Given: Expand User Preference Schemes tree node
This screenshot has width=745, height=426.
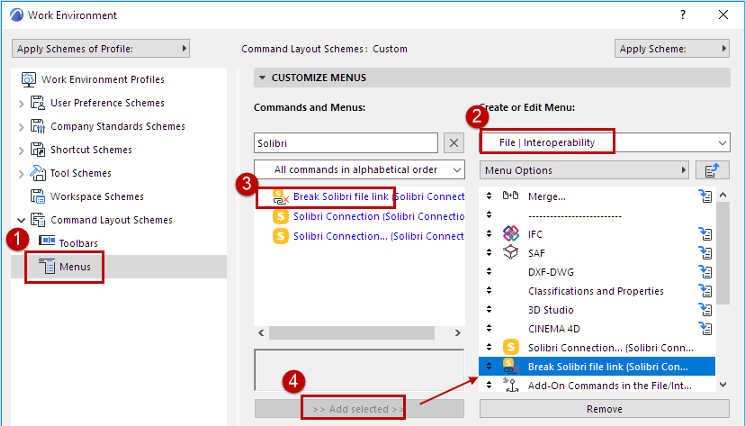Looking at the screenshot, I should point(21,104).
